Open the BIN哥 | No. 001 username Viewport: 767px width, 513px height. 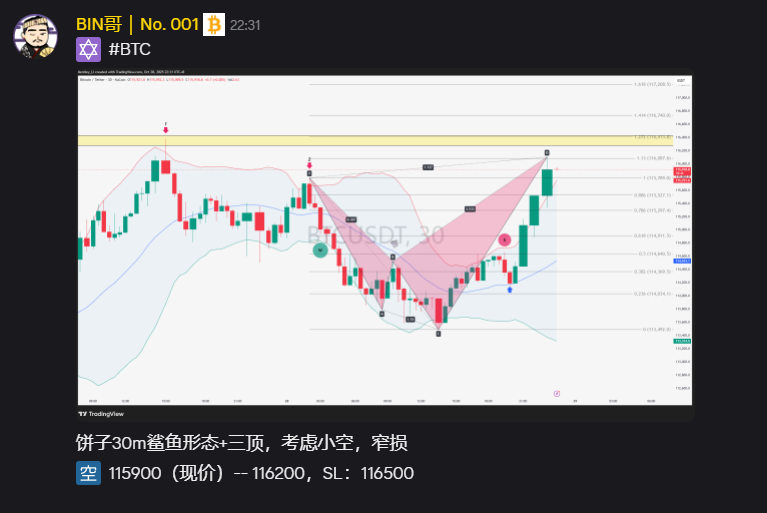pyautogui.click(x=137, y=24)
